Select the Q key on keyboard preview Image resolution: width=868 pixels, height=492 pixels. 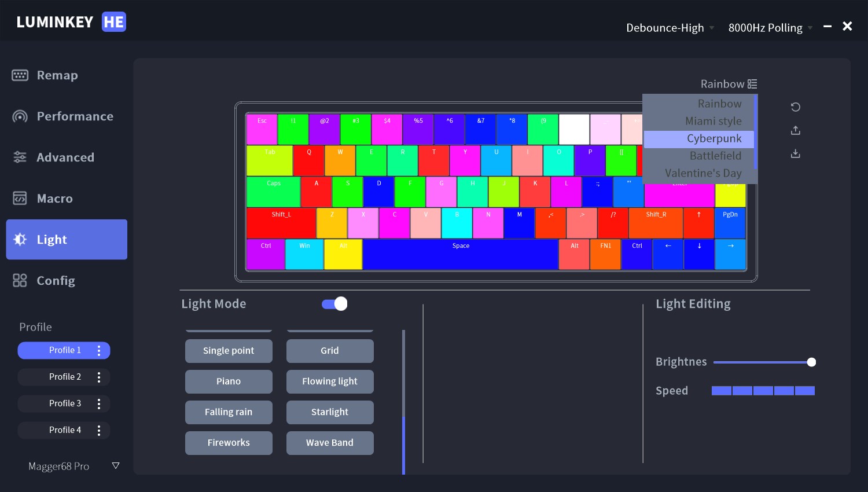pyautogui.click(x=309, y=160)
